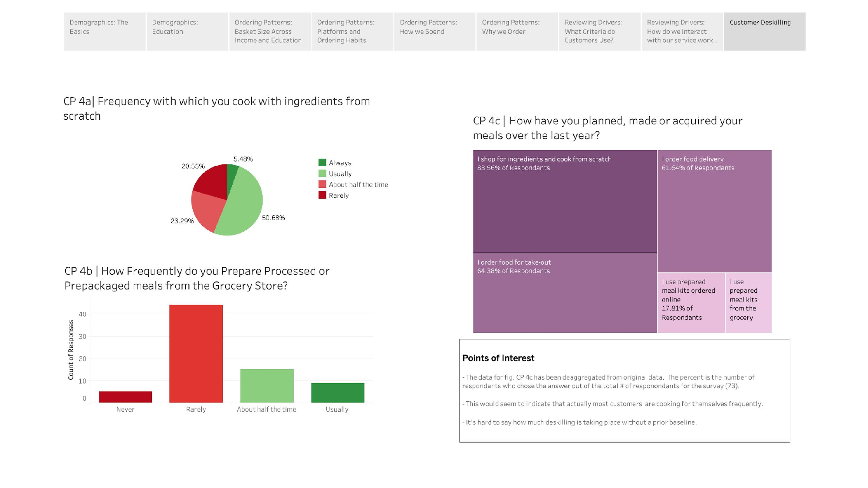Switch to Ordering Patterns: Platforms and Ordering Habits
Image resolution: width=868 pixels, height=488 pixels.
click(352, 31)
